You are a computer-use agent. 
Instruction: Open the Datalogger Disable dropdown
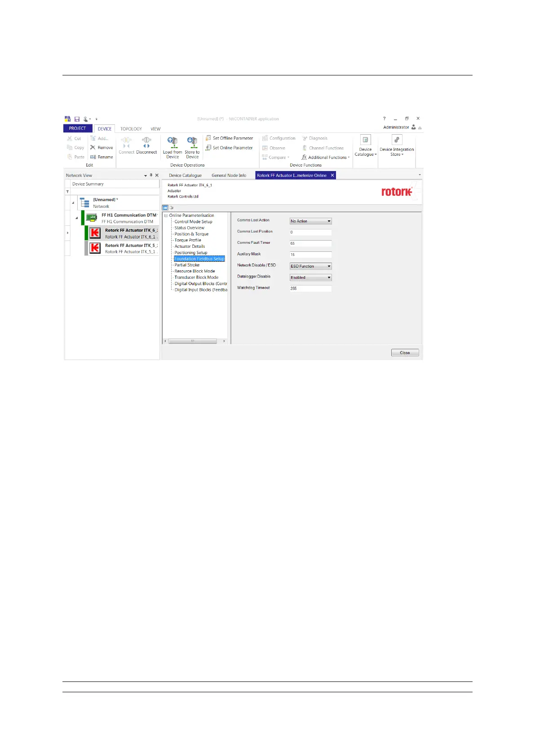tap(311, 277)
